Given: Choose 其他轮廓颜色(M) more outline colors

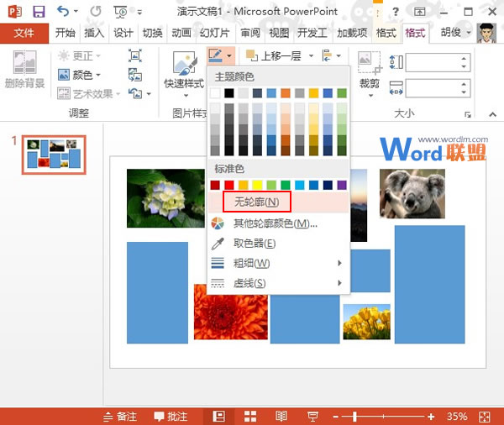Looking at the screenshot, I should click(279, 223).
